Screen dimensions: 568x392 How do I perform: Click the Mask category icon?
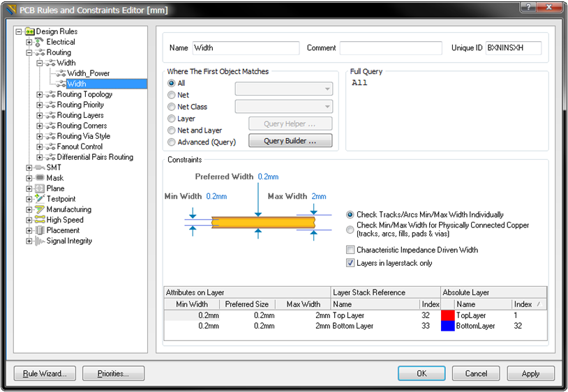tap(40, 178)
